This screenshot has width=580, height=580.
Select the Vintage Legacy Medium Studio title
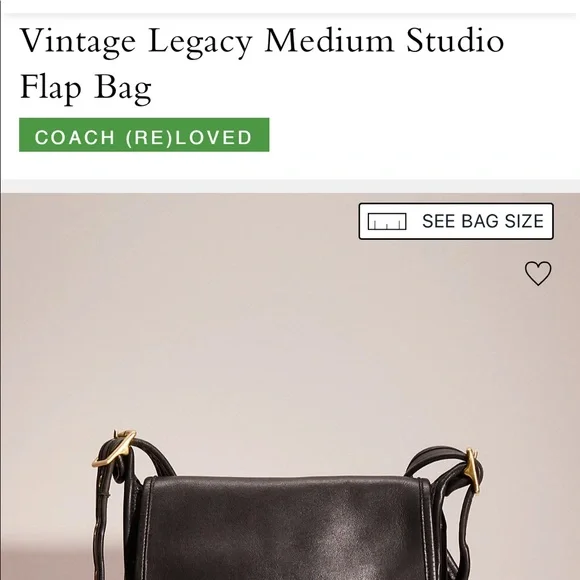tap(262, 41)
